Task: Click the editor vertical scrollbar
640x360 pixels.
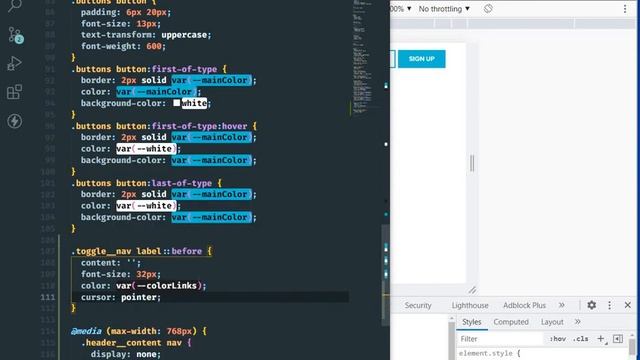Action: coord(386,276)
